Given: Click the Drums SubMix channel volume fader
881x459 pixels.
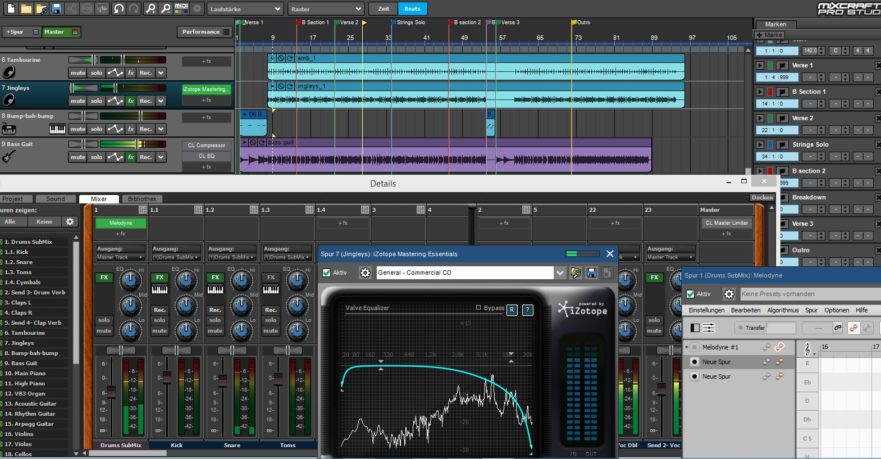Looking at the screenshot, I should (111, 392).
